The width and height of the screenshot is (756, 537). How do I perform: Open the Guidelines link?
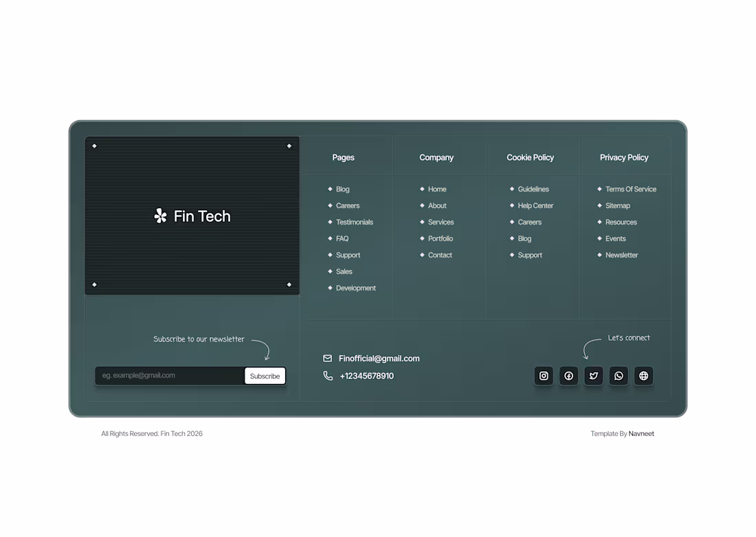click(533, 190)
